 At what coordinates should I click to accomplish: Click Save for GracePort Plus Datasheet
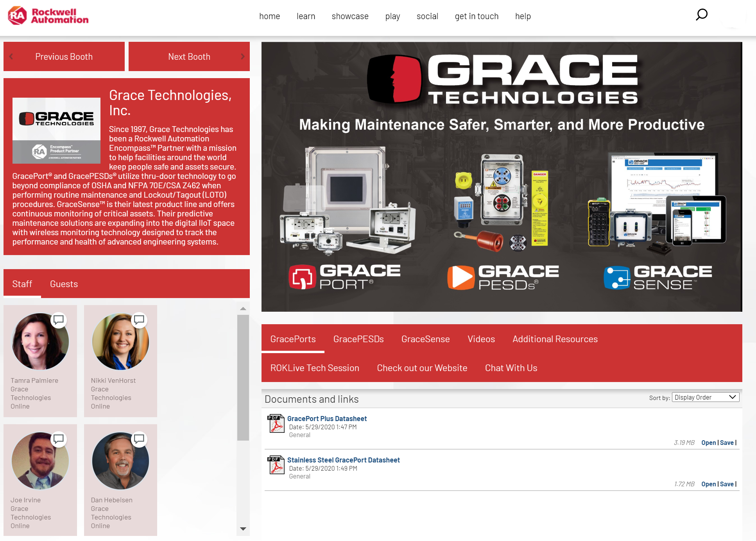point(727,443)
